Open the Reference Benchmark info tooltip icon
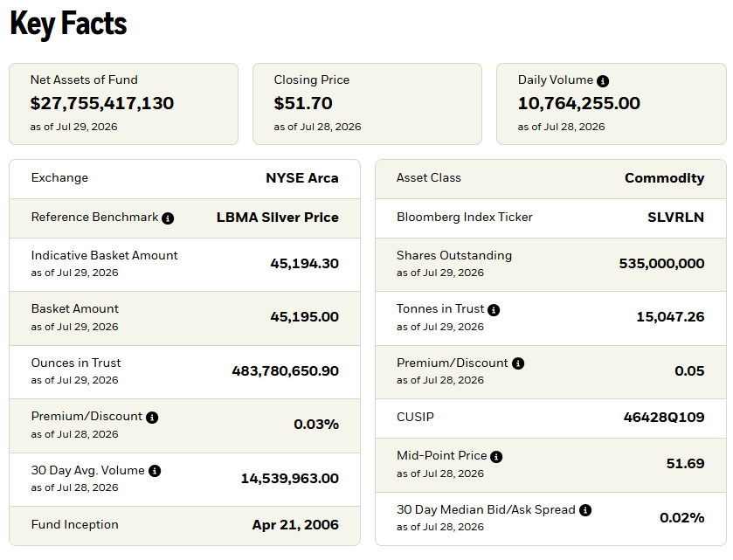This screenshot has width=733, height=560. coord(168,218)
